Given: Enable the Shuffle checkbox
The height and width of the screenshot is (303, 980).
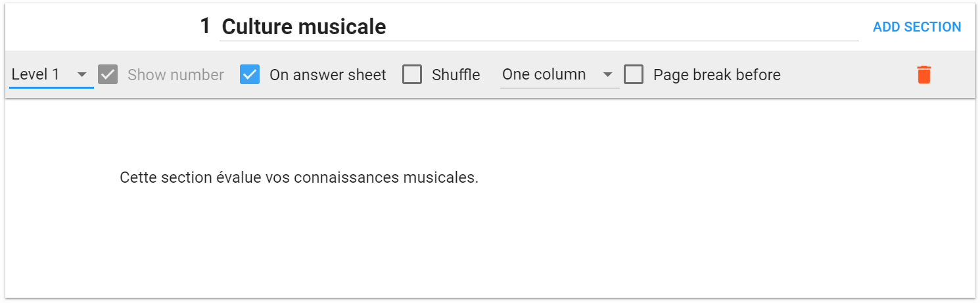Looking at the screenshot, I should [x=412, y=75].
